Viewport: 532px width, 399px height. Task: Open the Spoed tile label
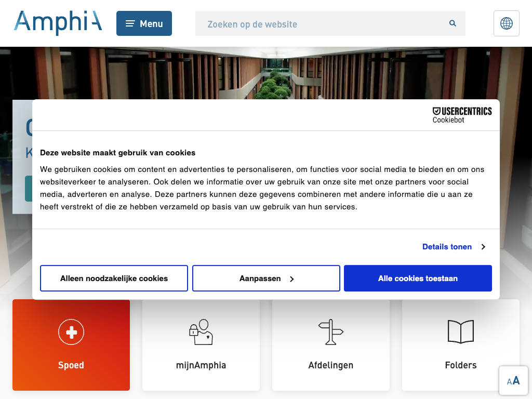[71, 365]
